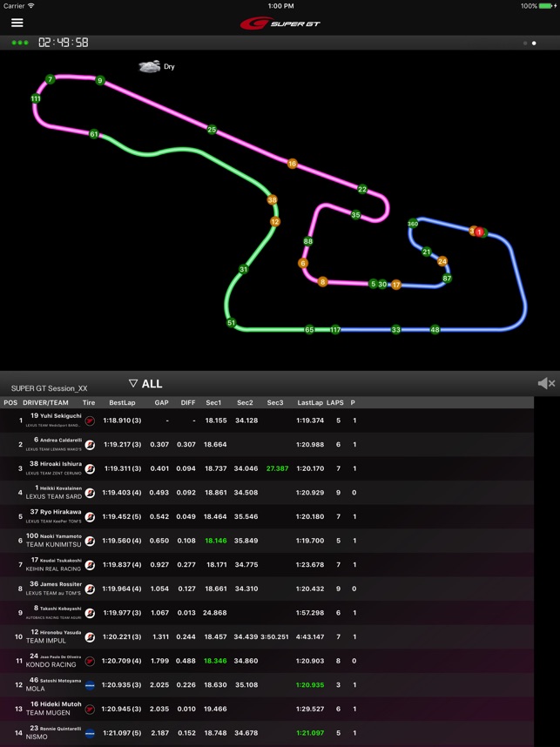Click the session timer 02:49:58
This screenshot has height=747, width=560.
click(64, 43)
